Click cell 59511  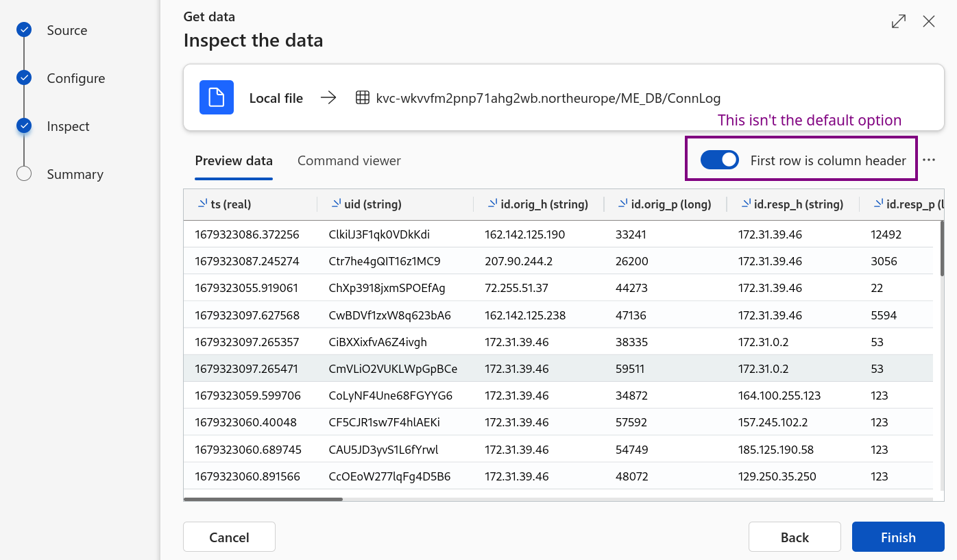click(630, 369)
